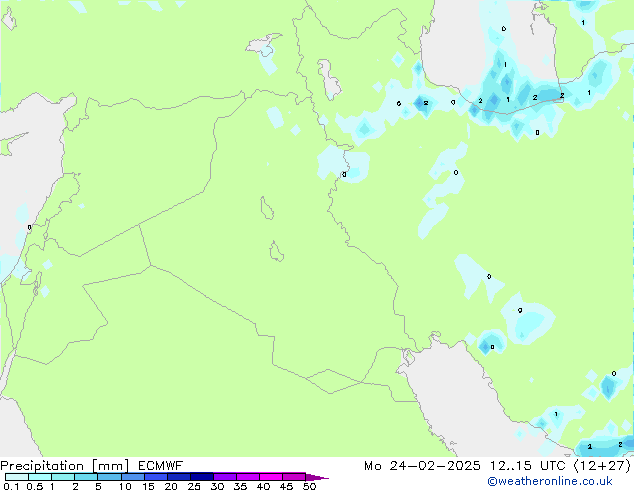Click the 'Mo 24-02-2025' date text
Viewport: 634px width, 490px height.
tap(422, 466)
